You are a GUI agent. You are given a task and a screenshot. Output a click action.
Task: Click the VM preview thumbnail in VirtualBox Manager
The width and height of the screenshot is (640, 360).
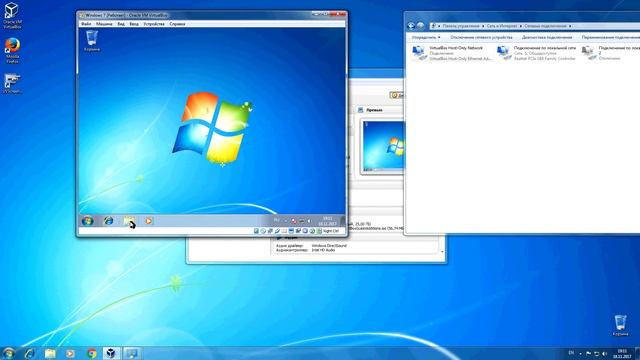[x=383, y=146]
